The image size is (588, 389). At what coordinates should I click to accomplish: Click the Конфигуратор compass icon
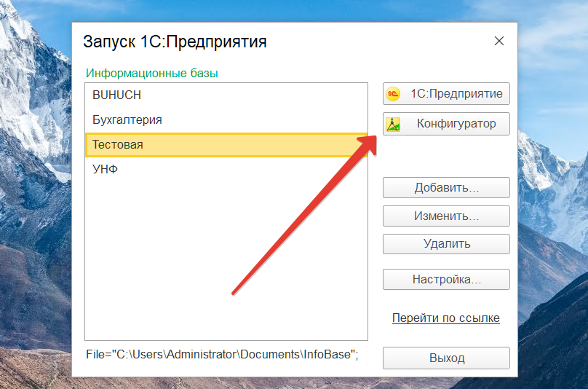point(393,124)
